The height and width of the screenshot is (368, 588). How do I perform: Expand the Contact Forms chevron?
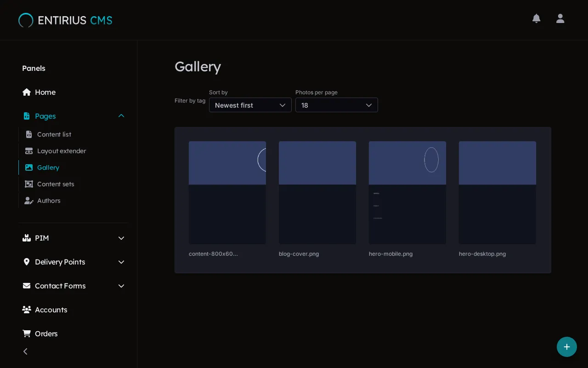(121, 286)
